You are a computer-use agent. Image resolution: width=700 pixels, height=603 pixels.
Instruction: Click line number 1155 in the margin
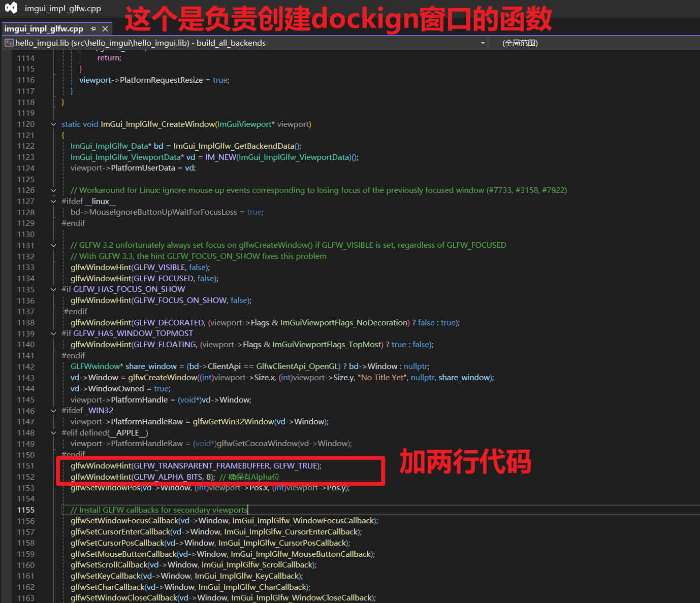tap(25, 510)
